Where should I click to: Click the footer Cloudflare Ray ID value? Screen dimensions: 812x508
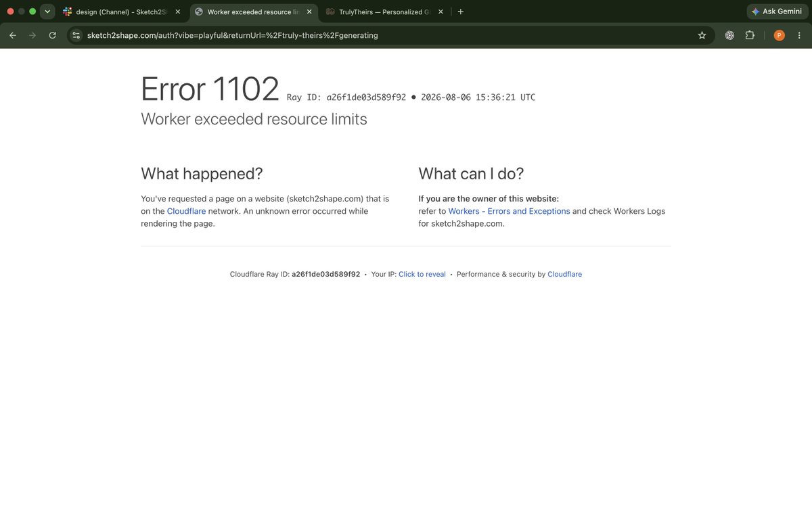(x=325, y=274)
